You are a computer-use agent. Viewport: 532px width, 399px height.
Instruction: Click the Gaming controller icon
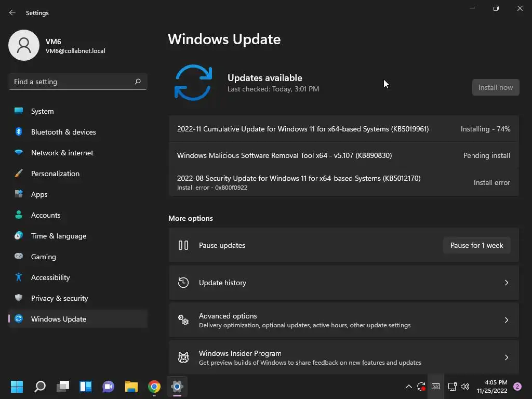pyautogui.click(x=19, y=256)
